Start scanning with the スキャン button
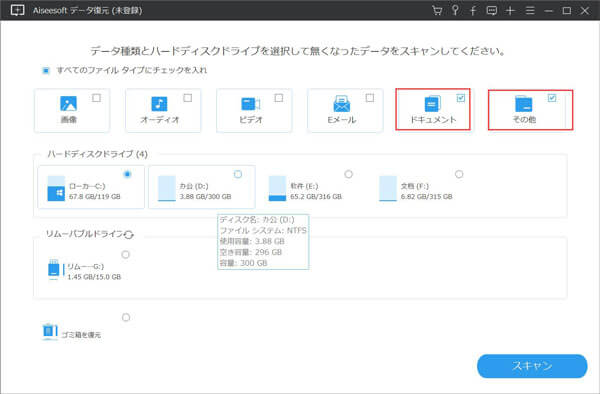The width and height of the screenshot is (600, 394). [x=532, y=366]
